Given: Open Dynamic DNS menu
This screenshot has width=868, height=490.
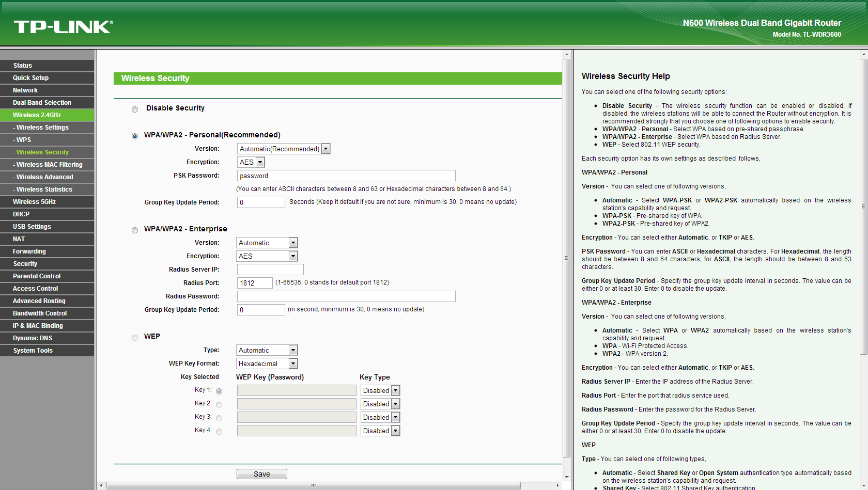Looking at the screenshot, I should point(47,338).
